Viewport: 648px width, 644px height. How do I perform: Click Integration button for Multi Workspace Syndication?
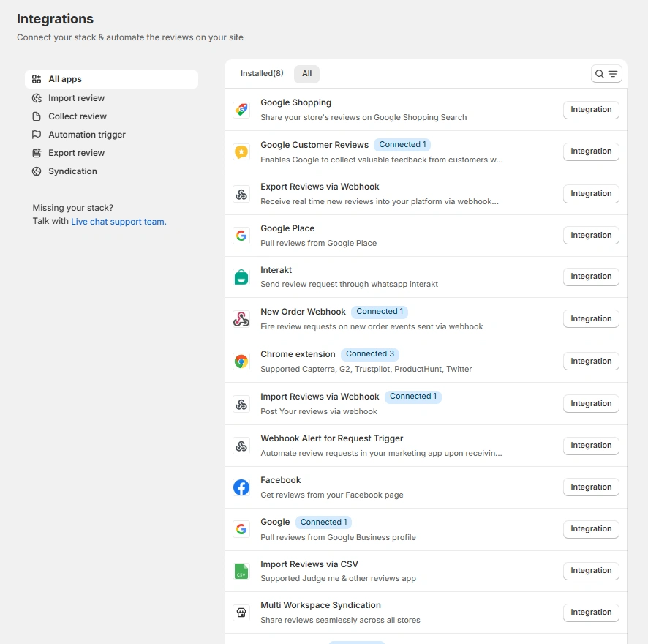point(591,612)
